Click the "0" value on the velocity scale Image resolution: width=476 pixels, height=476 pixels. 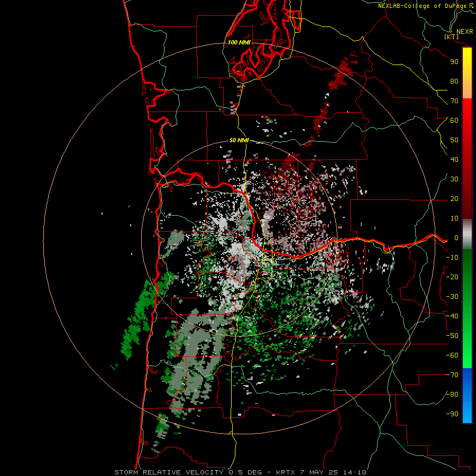(x=456, y=238)
